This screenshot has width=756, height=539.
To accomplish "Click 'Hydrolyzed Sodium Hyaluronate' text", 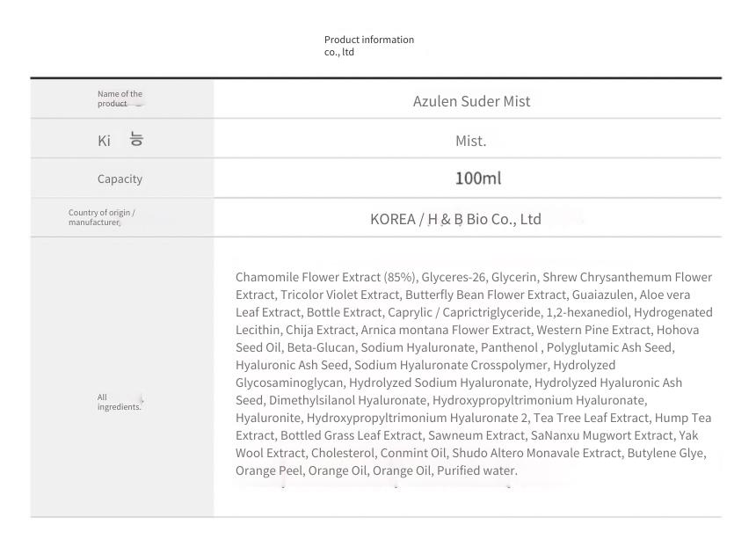I will click(x=439, y=382).
